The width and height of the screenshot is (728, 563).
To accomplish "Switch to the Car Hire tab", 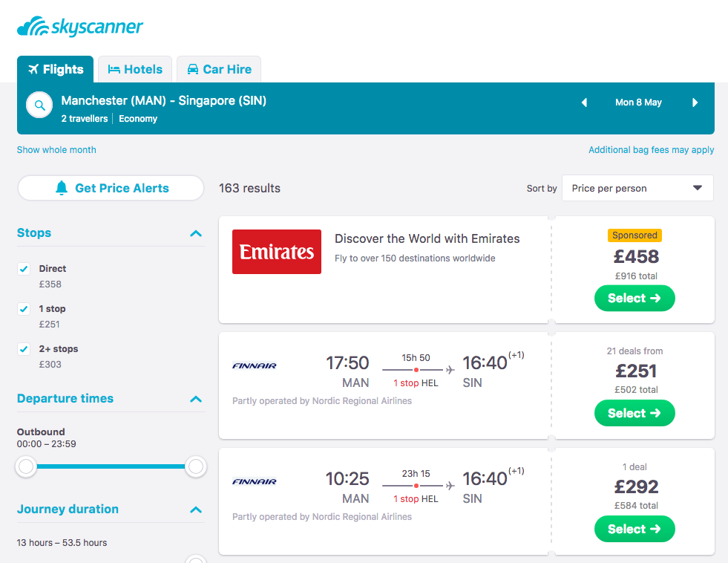I will coord(219,69).
